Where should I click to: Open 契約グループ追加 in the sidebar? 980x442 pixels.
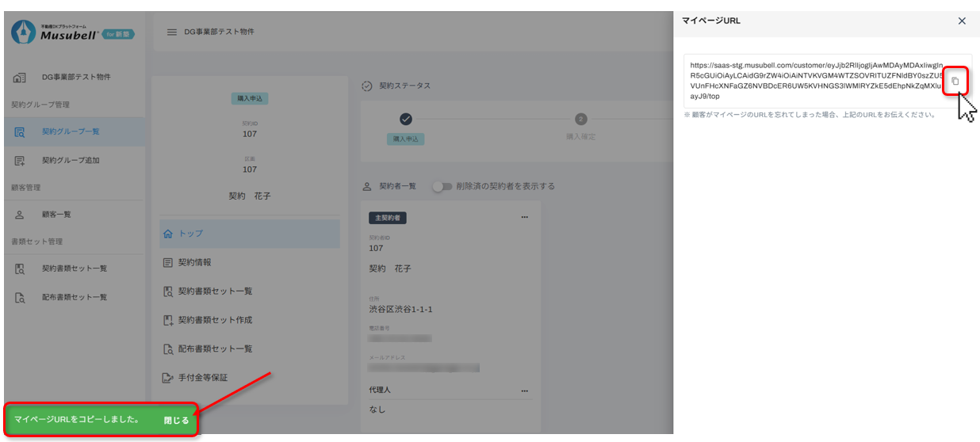pos(71,161)
